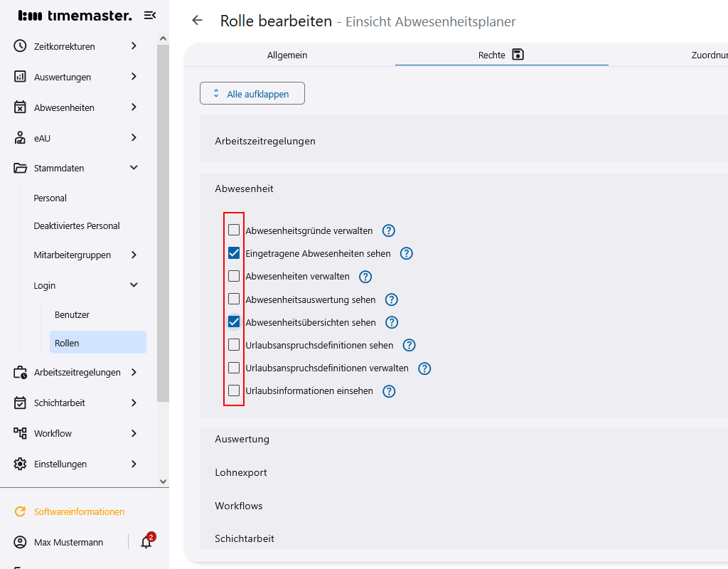Open the notification bell with red badge
This screenshot has height=569, width=728.
point(146,542)
